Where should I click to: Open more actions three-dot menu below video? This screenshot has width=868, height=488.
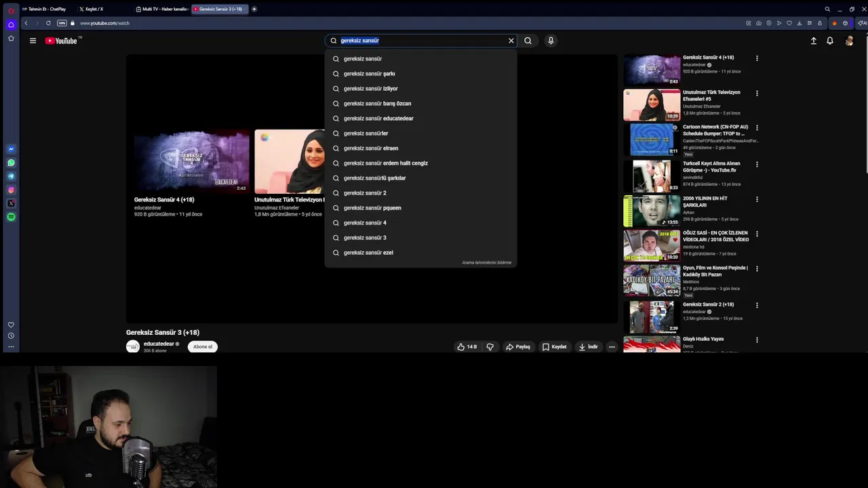tap(612, 347)
